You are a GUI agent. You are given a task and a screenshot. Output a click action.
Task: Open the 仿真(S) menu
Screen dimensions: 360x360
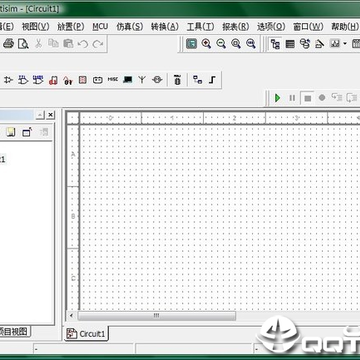130,27
